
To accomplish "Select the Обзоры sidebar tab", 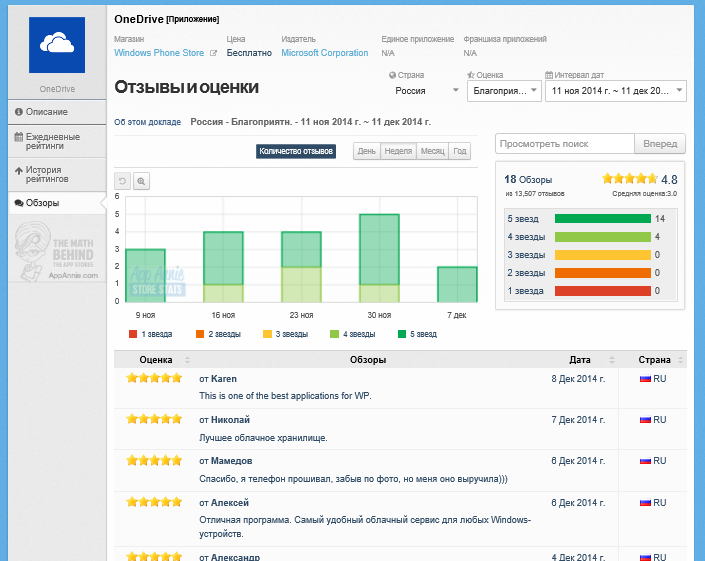I will click(57, 203).
